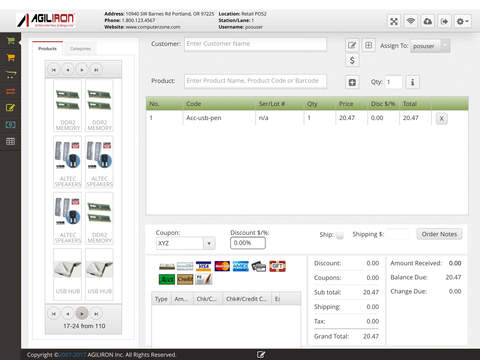The height and width of the screenshot is (360, 480).
Task: Go to previous page in bottom pager
Action: coord(68,314)
